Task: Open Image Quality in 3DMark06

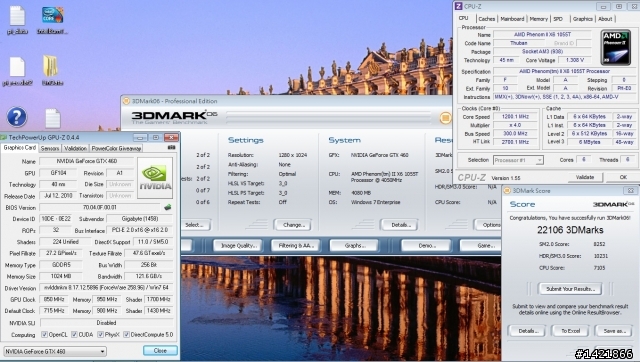Action: tap(238, 246)
